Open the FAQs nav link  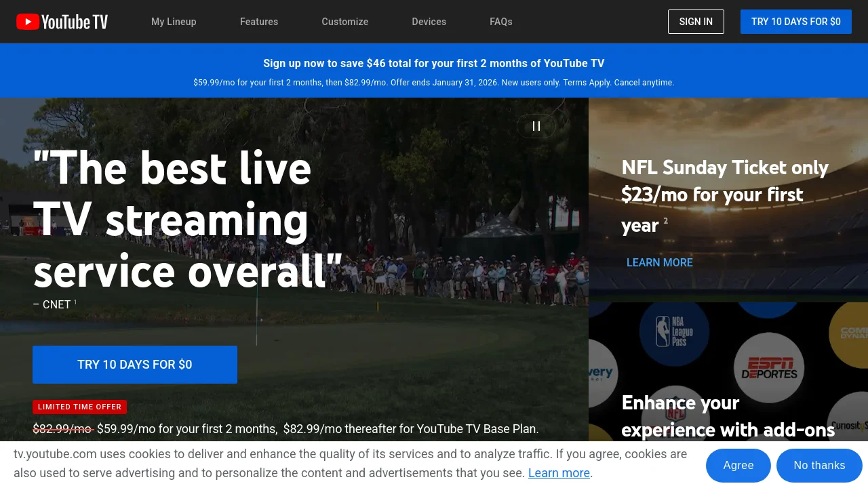tap(501, 22)
